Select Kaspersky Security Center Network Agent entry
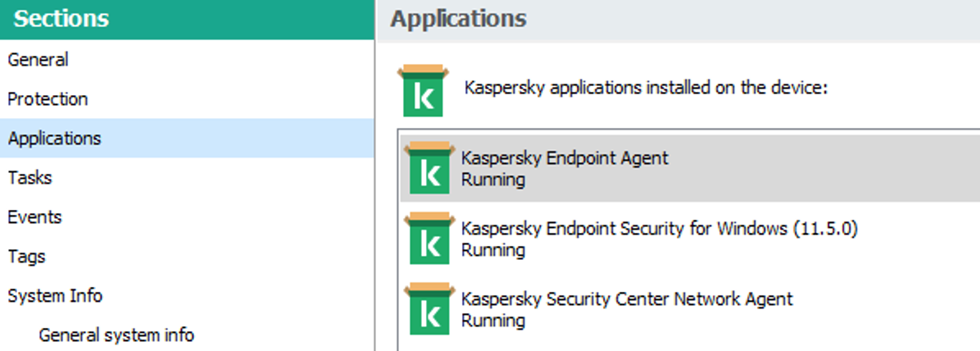Image resolution: width=980 pixels, height=351 pixels. [627, 299]
